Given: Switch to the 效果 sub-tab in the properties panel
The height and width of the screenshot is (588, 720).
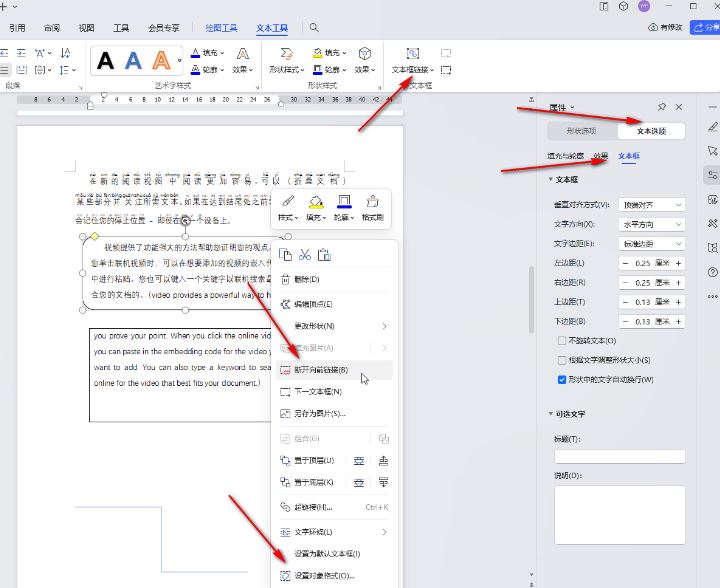Looking at the screenshot, I should click(x=601, y=156).
